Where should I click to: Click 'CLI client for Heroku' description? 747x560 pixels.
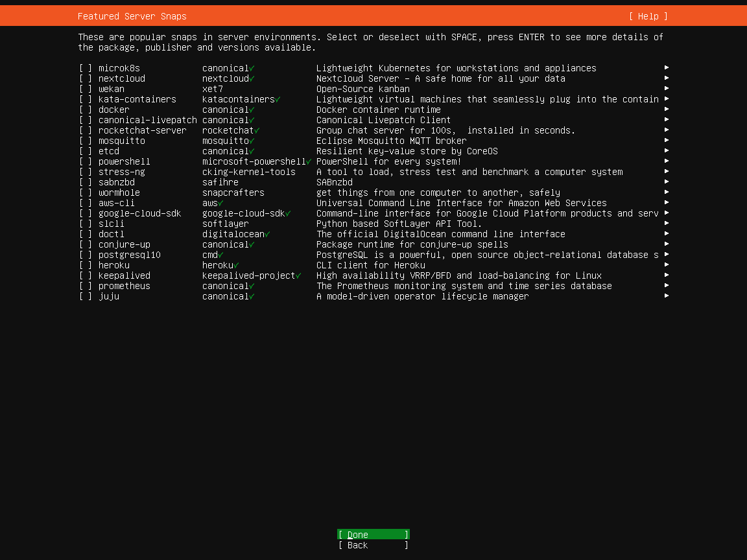pyautogui.click(x=371, y=265)
